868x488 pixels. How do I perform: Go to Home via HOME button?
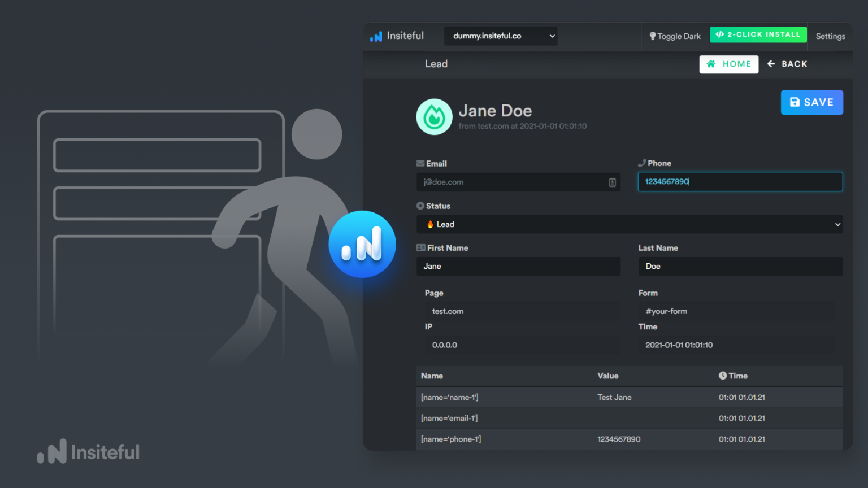pyautogui.click(x=728, y=64)
